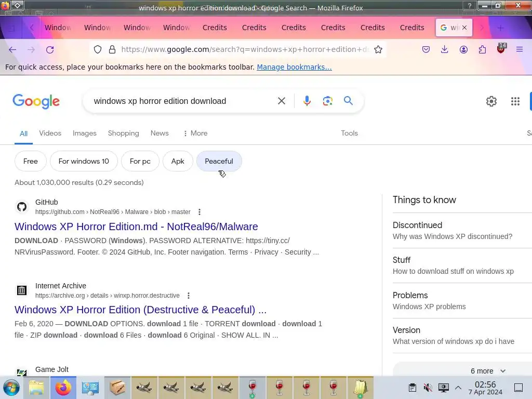Go back using the browser back arrow

click(x=12, y=50)
